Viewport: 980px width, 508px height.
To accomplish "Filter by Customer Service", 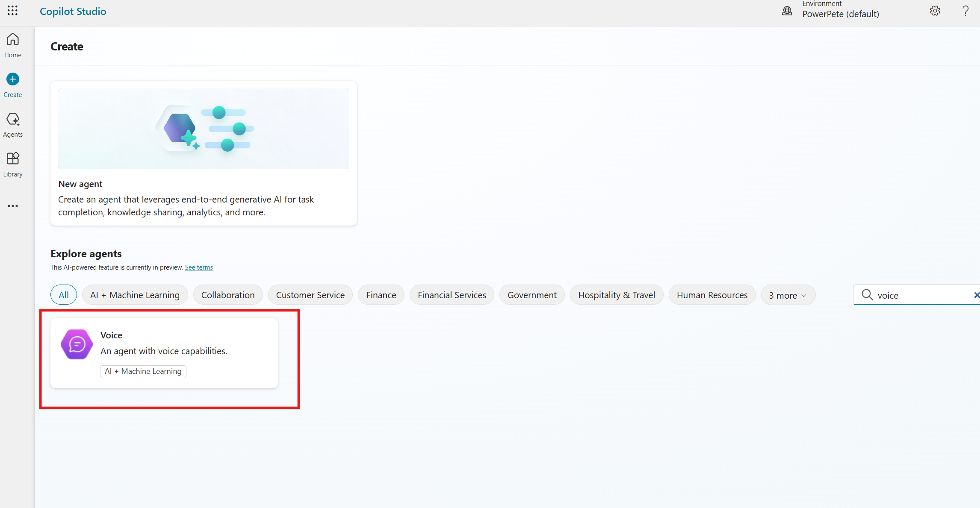I will click(x=310, y=295).
